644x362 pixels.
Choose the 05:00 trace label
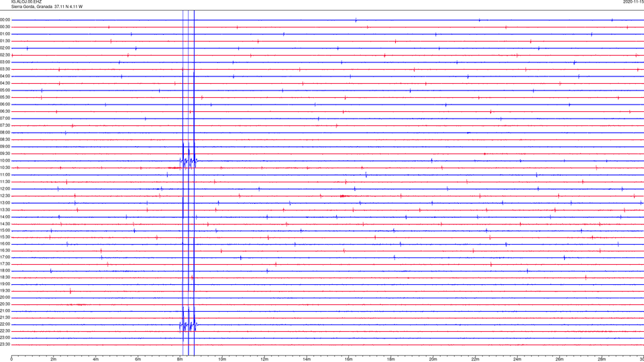point(5,90)
